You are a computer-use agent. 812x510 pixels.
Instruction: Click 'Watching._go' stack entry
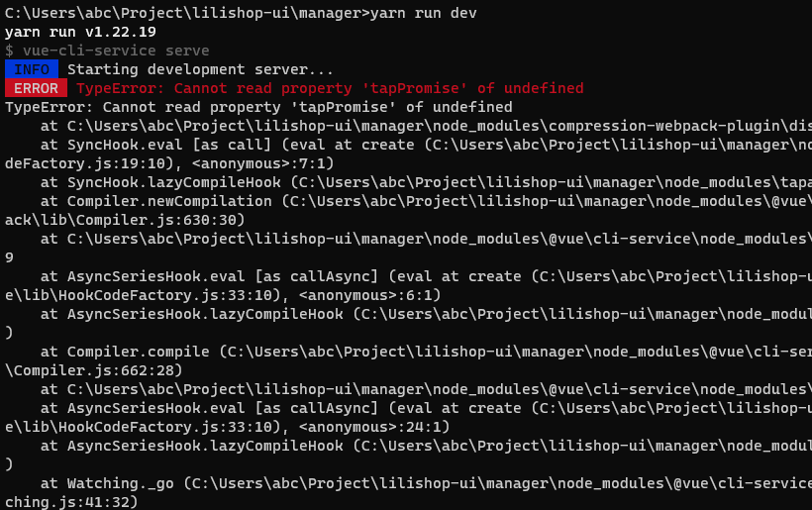[x=121, y=483]
